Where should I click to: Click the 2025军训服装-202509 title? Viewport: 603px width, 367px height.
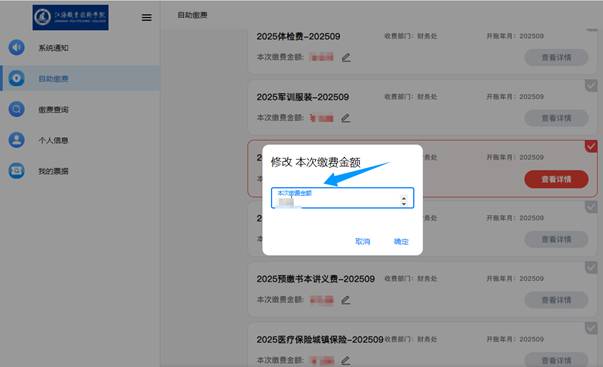click(x=303, y=97)
